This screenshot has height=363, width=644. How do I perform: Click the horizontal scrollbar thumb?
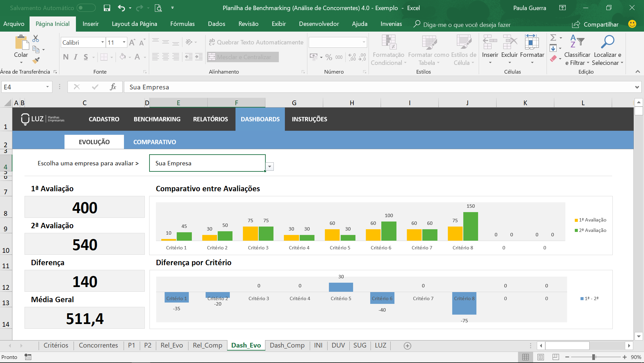pos(567,346)
